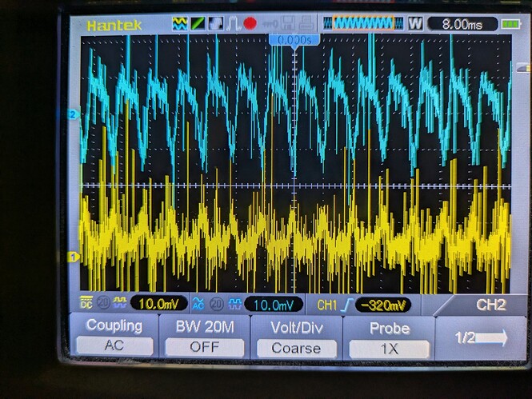Select the 0.000s trigger position marker

point(294,41)
